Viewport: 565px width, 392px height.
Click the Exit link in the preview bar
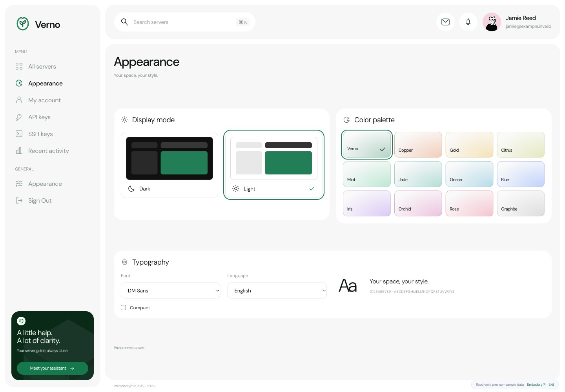551,385
